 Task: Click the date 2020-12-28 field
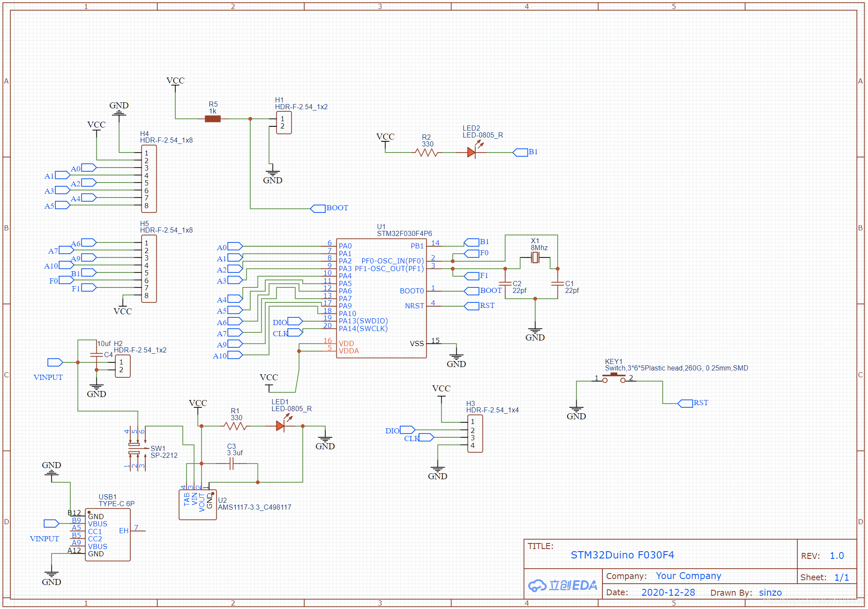pyautogui.click(x=668, y=592)
